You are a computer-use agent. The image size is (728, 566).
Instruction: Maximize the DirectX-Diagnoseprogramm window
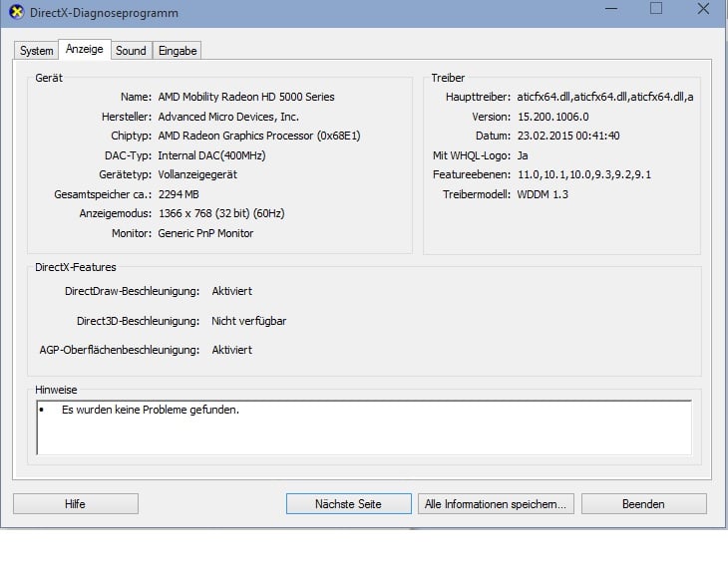(656, 8)
